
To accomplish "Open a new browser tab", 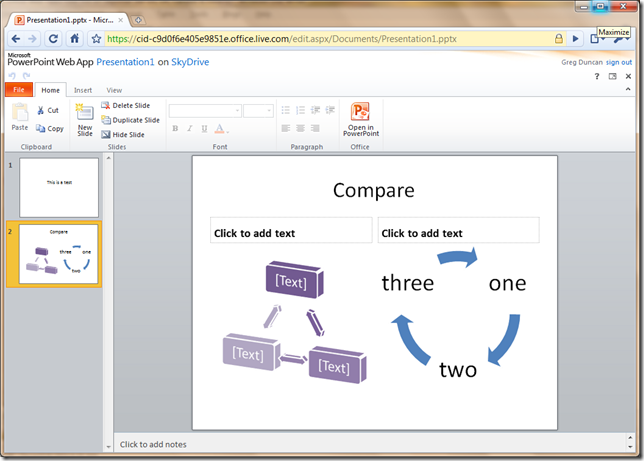I will [x=138, y=20].
